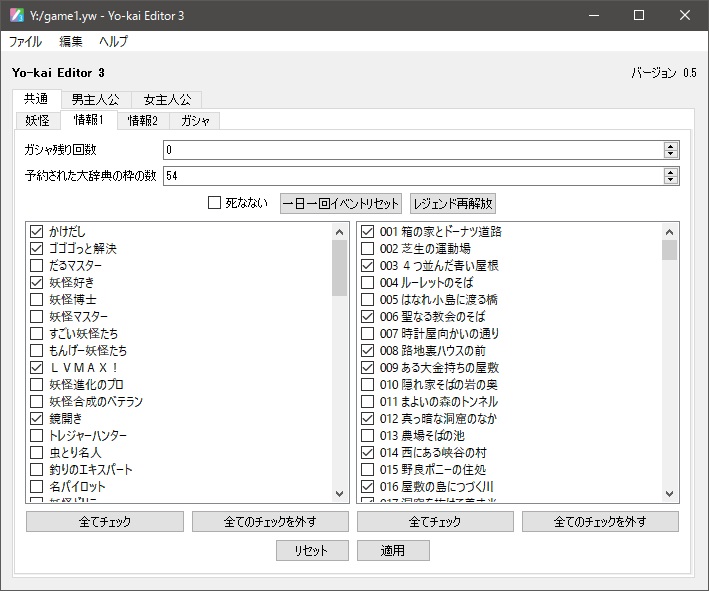Check 015 野良ポニーの住処
Screen dimensions: 709x591
[368, 469]
